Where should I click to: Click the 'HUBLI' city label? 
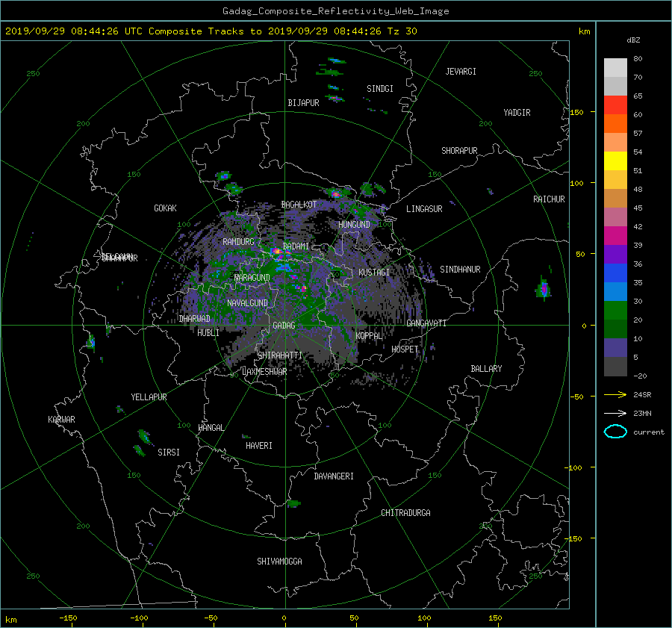click(208, 333)
